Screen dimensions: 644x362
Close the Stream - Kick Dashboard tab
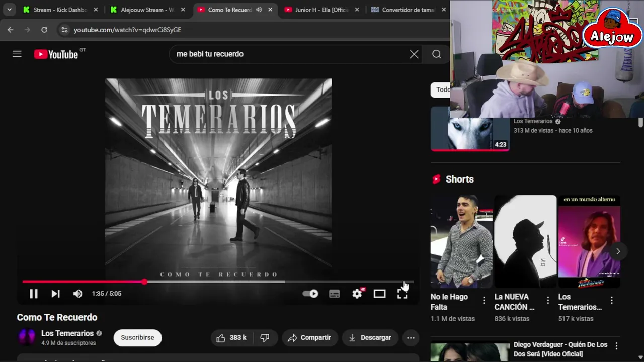96,10
